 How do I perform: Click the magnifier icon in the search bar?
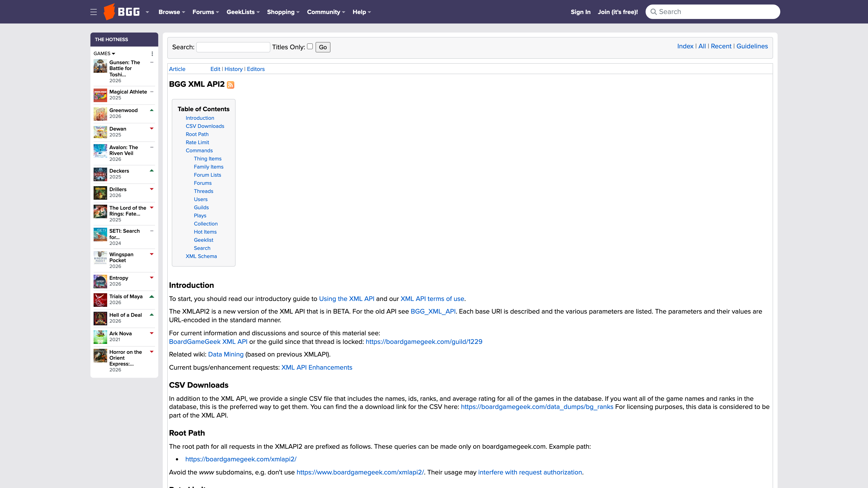[x=653, y=12]
